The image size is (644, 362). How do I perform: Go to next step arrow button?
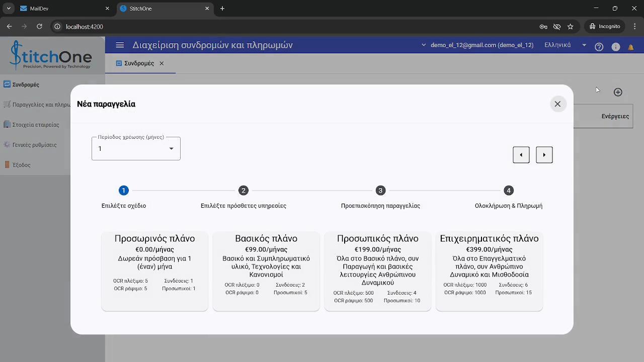[x=544, y=155]
